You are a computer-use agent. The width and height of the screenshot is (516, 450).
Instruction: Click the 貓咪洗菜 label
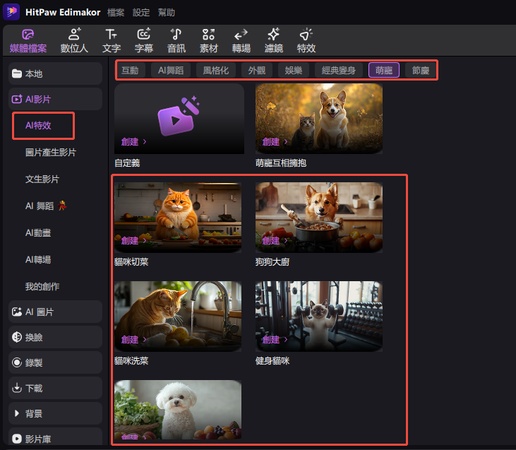pyautogui.click(x=131, y=361)
